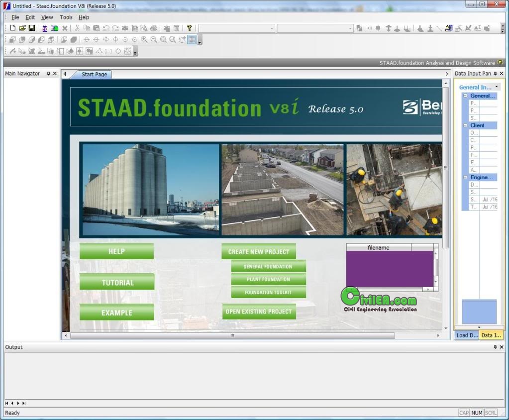Click CREATE NEW PROJECT button
This screenshot has height=420, width=509.
(259, 251)
